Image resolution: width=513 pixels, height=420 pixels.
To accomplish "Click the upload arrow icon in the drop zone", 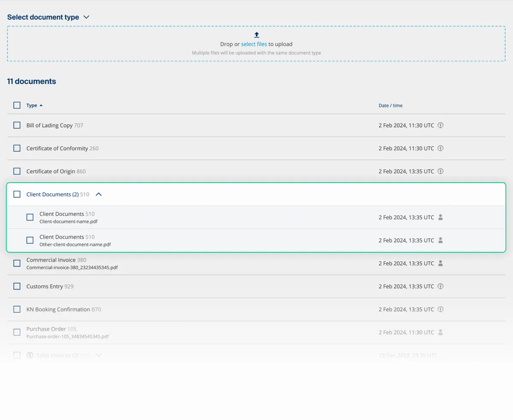I will [256, 35].
